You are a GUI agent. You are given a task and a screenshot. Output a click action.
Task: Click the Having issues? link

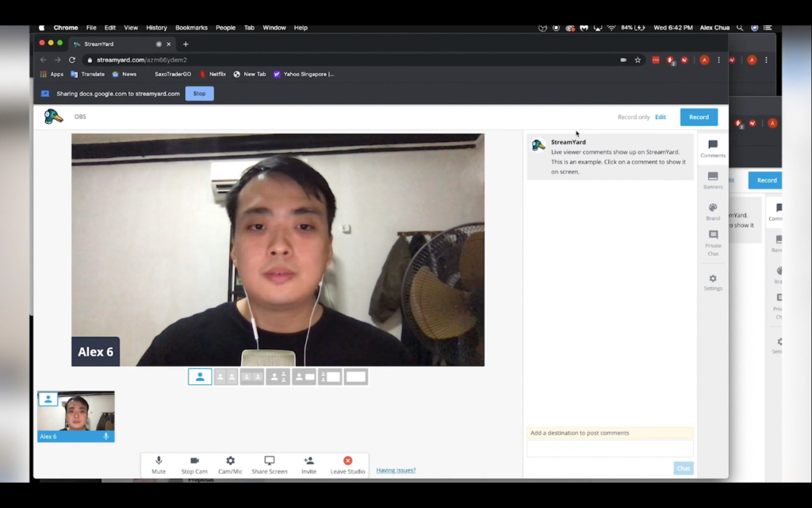click(396, 470)
